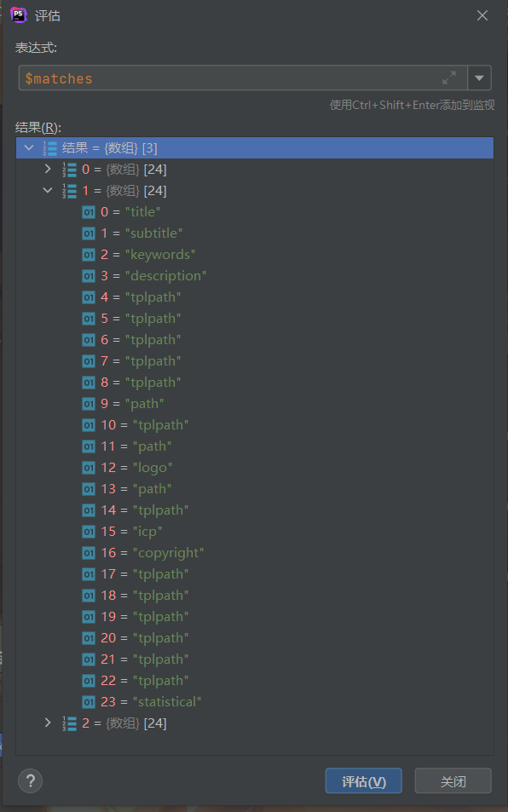Click the array icon next to element 2
Image resolution: width=508 pixels, height=812 pixels.
pyautogui.click(x=69, y=723)
